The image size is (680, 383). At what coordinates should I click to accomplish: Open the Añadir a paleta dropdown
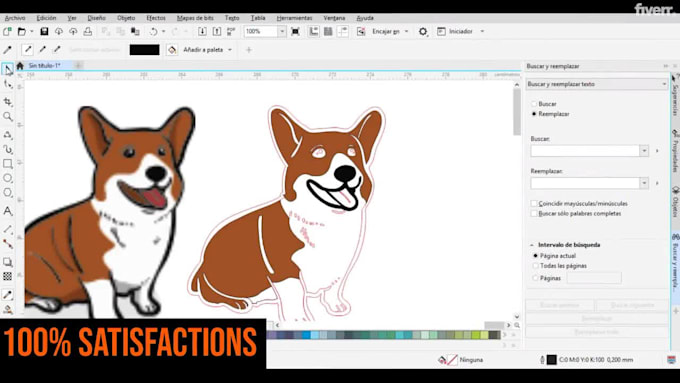tap(230, 50)
